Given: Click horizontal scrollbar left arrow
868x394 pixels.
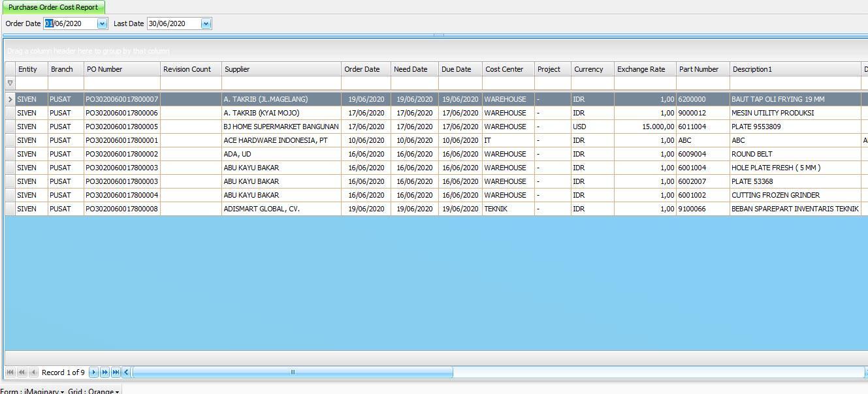Looking at the screenshot, I should tap(127, 372).
